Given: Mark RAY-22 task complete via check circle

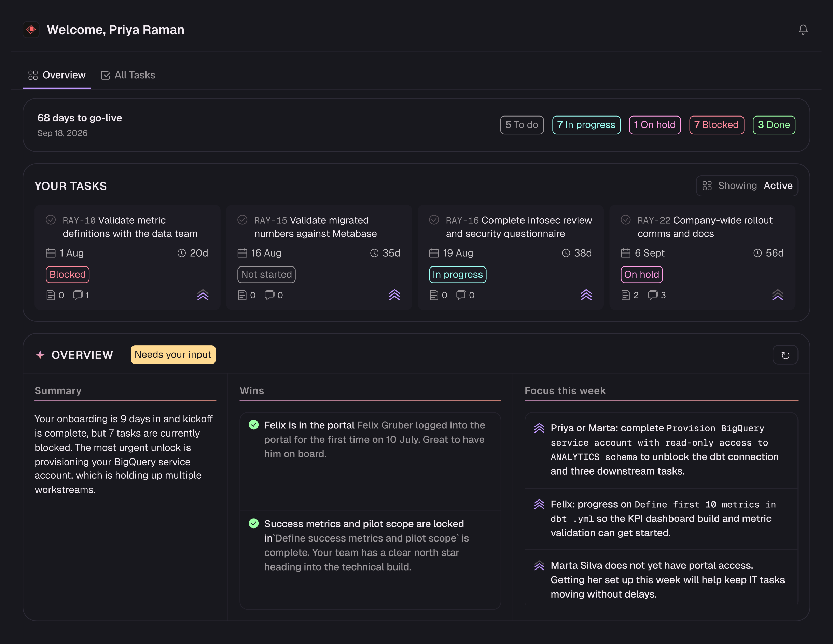Looking at the screenshot, I should point(626,220).
